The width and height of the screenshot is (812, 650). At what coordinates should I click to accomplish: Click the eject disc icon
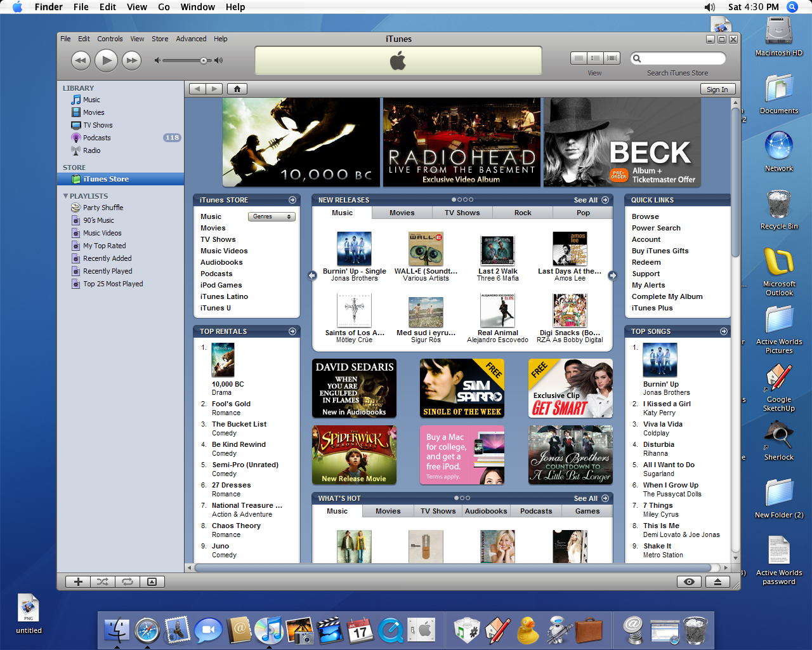click(717, 581)
